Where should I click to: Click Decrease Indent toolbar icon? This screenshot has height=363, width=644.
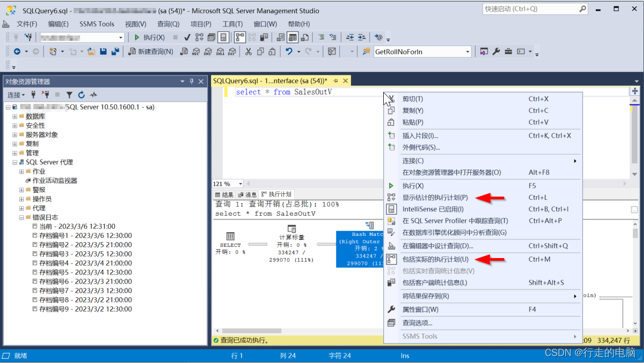pos(350,38)
